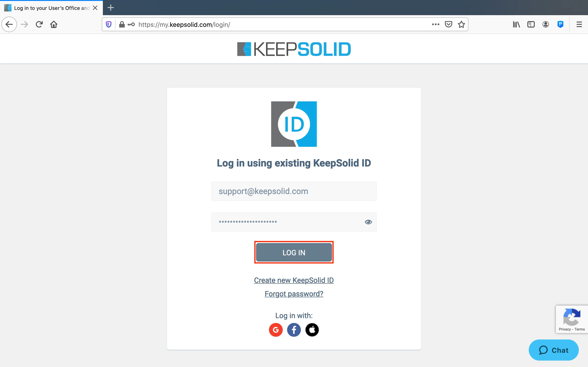Select the KeepSolid login browser tab
The height and width of the screenshot is (367, 588).
pos(51,8)
